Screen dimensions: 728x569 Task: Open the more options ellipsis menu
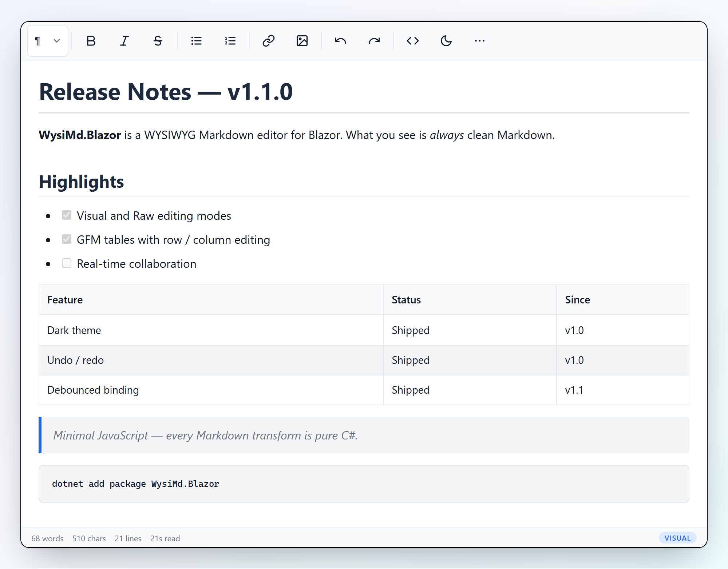pos(480,41)
